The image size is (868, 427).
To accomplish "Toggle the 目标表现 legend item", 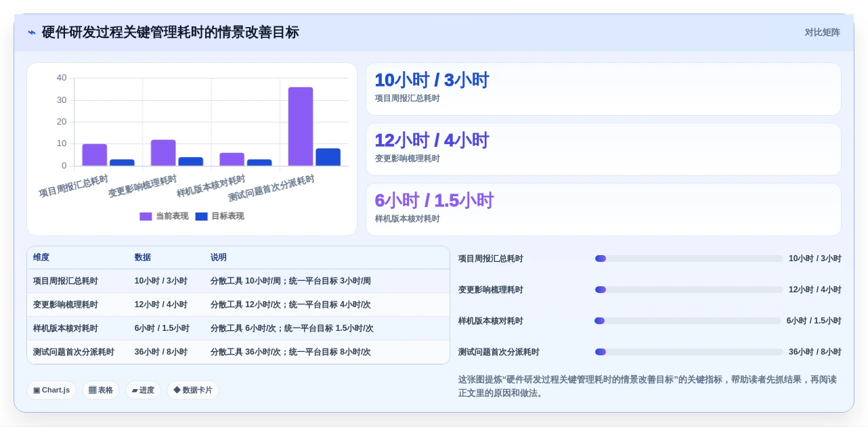I will pyautogui.click(x=219, y=217).
